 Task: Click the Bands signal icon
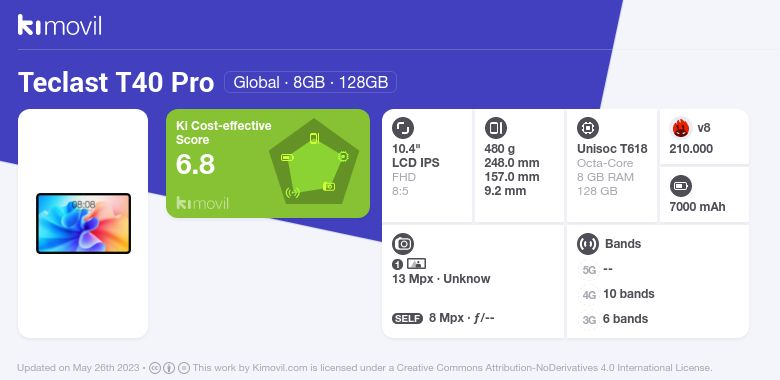click(588, 244)
